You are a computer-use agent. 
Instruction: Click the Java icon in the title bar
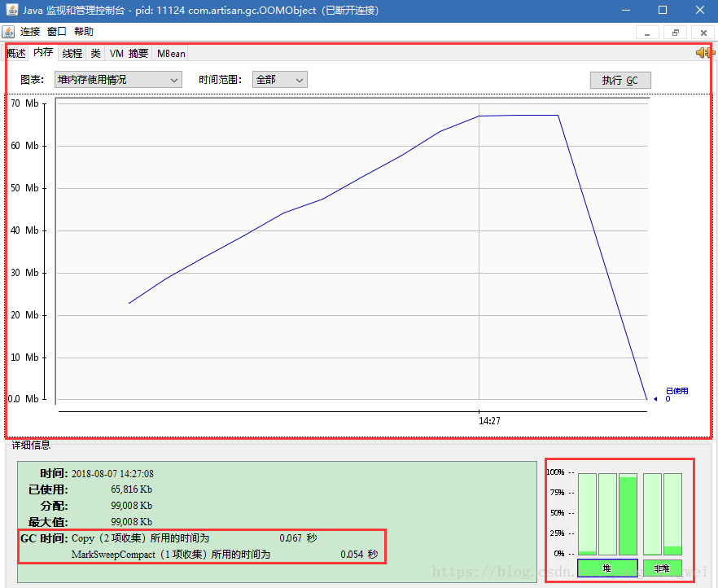pos(11,11)
